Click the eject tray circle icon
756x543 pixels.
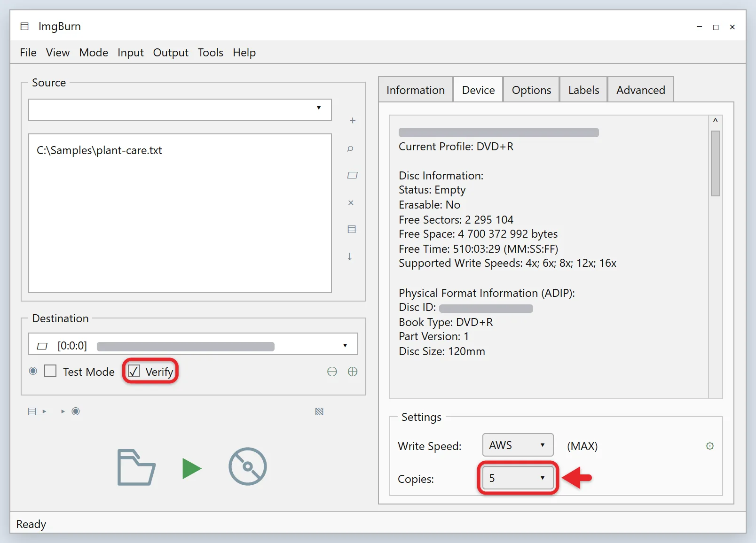point(332,372)
